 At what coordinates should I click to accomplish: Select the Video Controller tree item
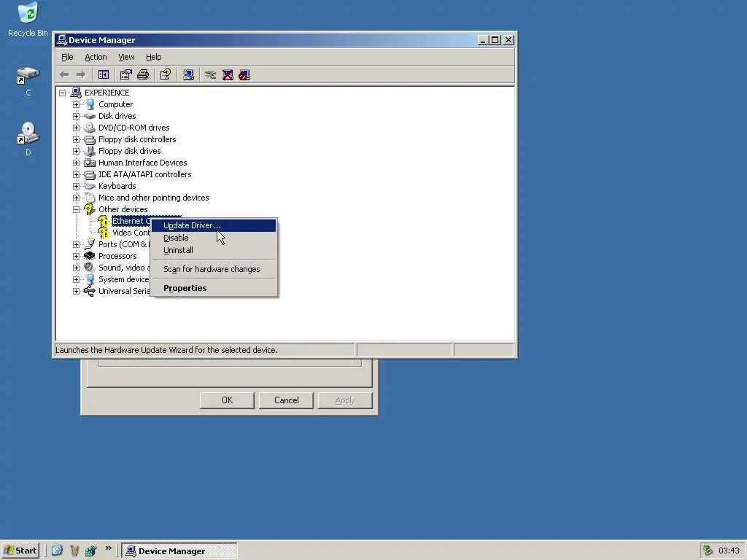point(131,233)
